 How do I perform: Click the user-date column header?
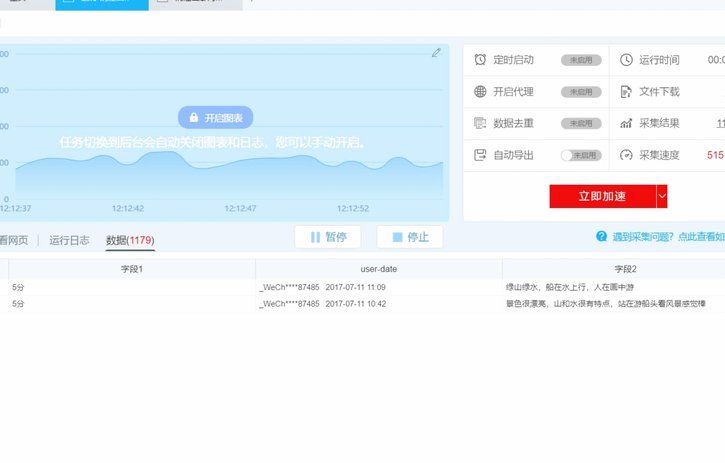click(x=379, y=269)
